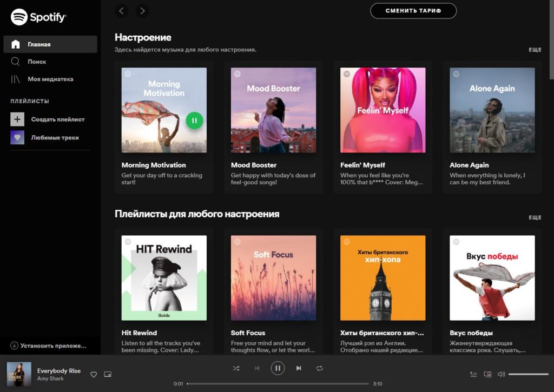The width and height of the screenshot is (554, 392).
Task: Click the Любимые треки heart icon
Action: click(17, 137)
